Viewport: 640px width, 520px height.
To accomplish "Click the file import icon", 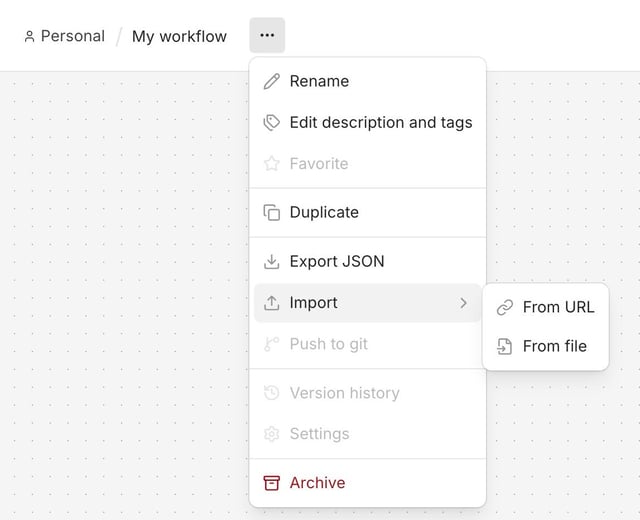I will click(x=504, y=347).
